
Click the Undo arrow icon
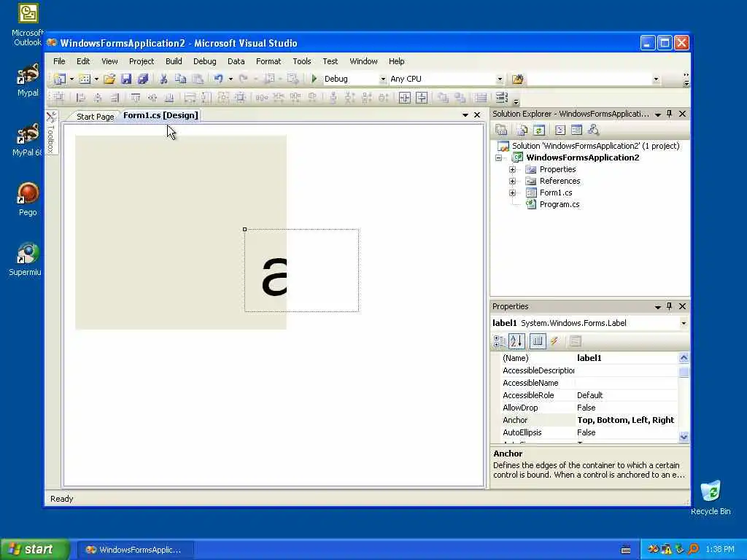tap(218, 79)
